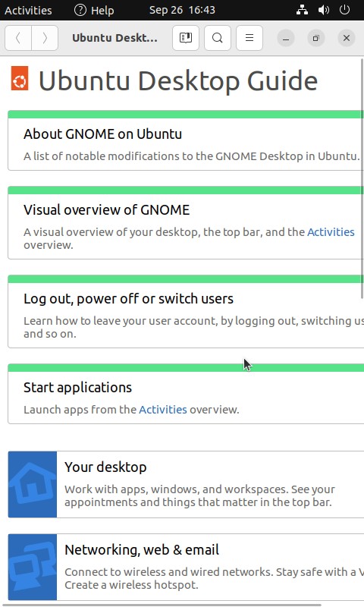
Task: Go back with the left arrow button
Action: point(18,38)
